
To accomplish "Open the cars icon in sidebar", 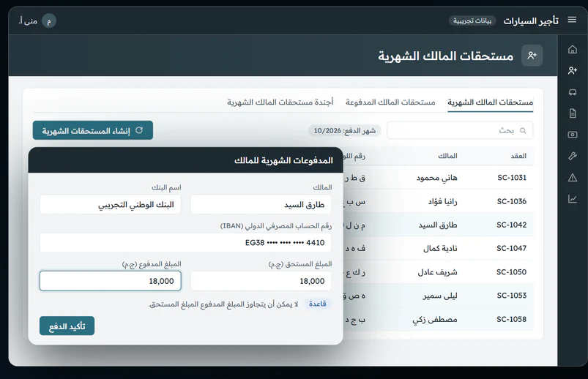I will (572, 92).
